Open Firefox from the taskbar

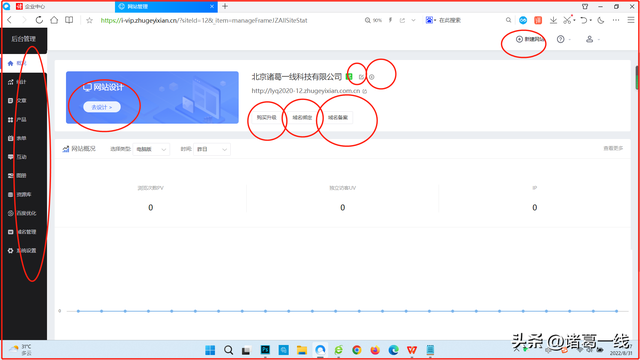[x=375, y=350]
